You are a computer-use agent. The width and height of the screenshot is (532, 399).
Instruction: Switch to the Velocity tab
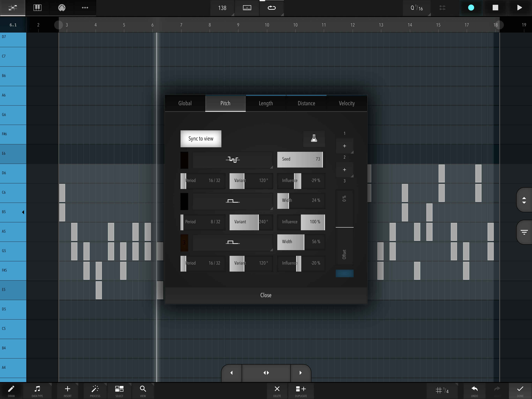(347, 103)
